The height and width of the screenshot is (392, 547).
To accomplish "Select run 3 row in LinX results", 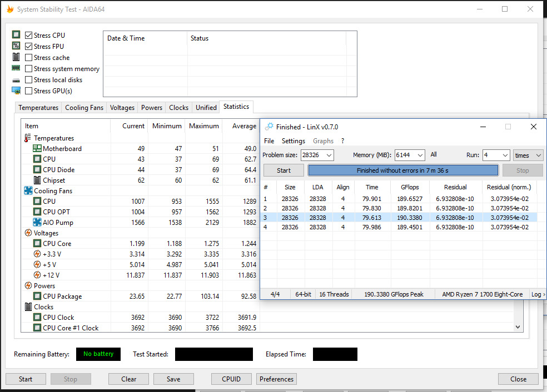I will [x=399, y=218].
